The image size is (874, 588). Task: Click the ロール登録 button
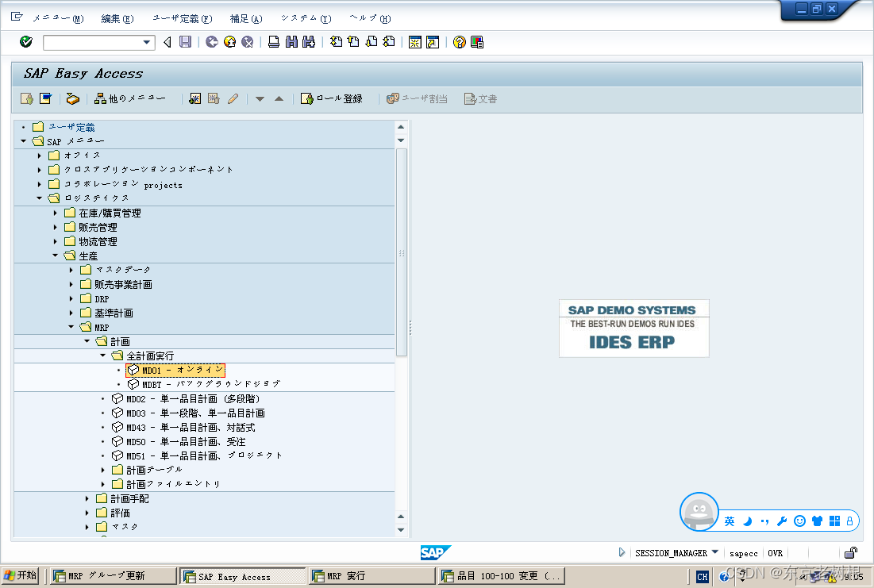332,98
